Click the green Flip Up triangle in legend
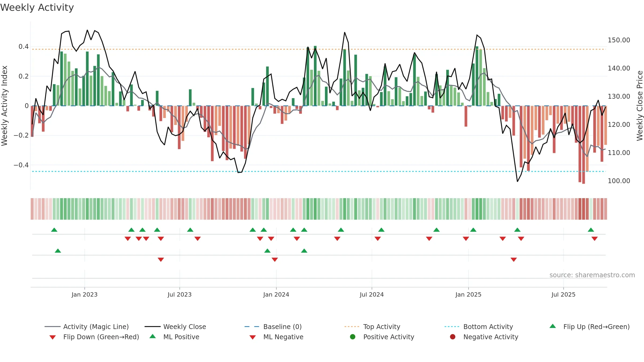Image resolution: width=644 pixels, height=362 pixels. [553, 326]
